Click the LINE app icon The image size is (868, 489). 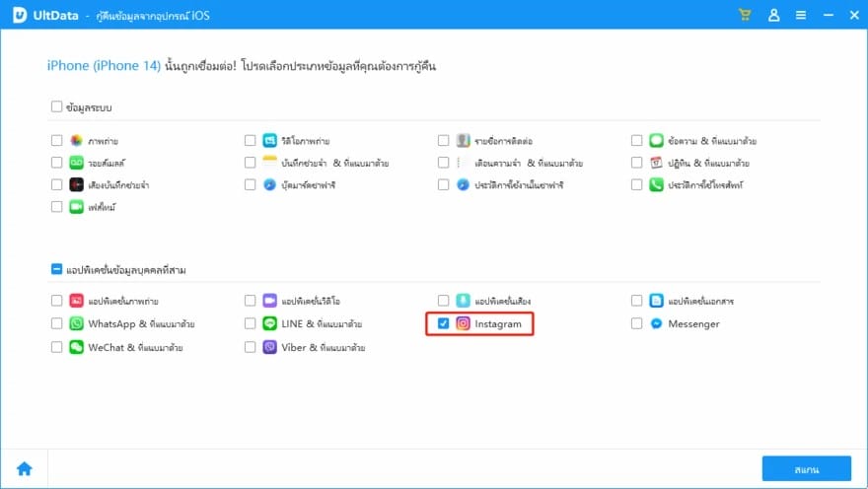pyautogui.click(x=269, y=323)
